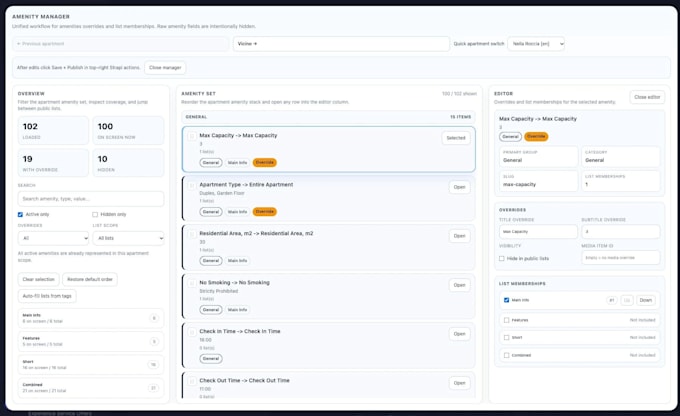
Task: Open the No Smoking row in editor
Action: (x=459, y=285)
